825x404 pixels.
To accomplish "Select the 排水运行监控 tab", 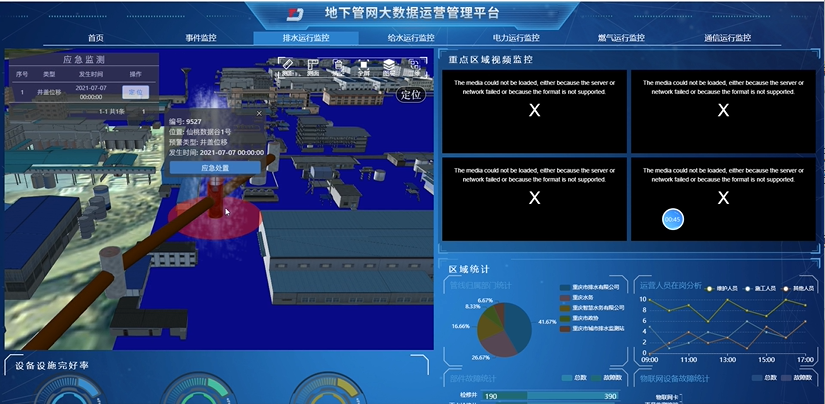I will [x=306, y=38].
